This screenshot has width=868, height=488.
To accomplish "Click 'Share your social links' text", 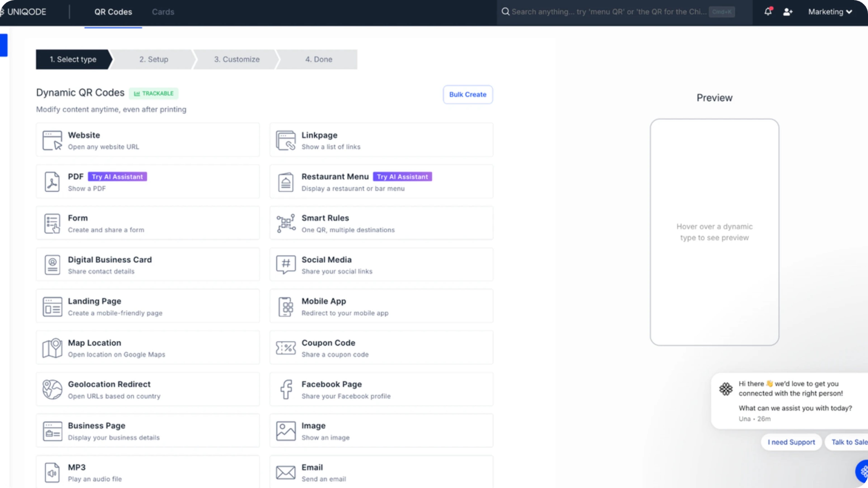I will 337,271.
